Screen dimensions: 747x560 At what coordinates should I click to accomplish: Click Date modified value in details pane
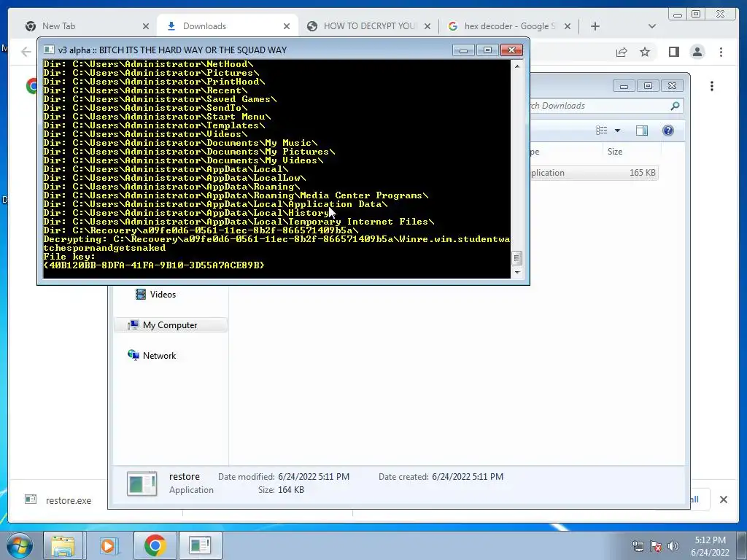click(314, 477)
